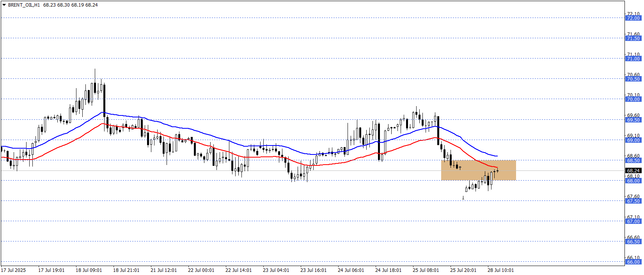Click the 23 Jul 16:01 time label

[x=314, y=270]
